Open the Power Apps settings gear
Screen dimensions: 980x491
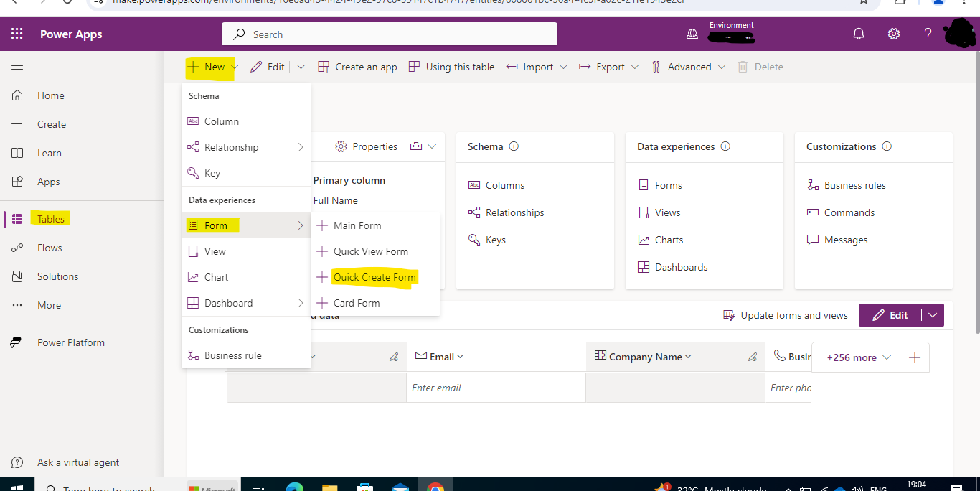tap(893, 33)
